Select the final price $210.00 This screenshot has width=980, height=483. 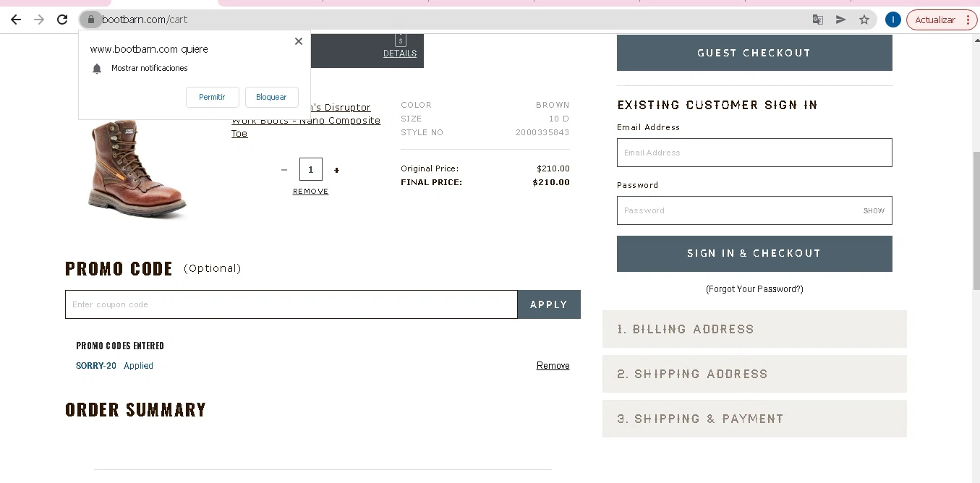coord(551,182)
